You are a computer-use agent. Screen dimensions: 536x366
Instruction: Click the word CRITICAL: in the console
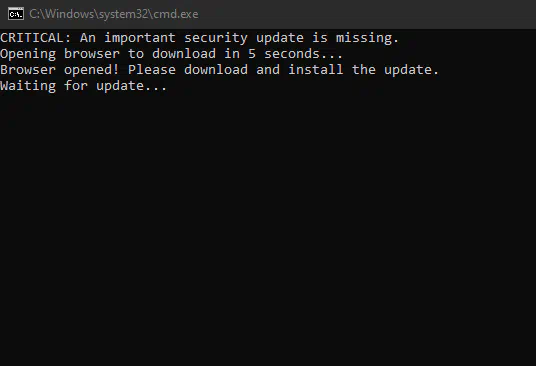[36, 38]
